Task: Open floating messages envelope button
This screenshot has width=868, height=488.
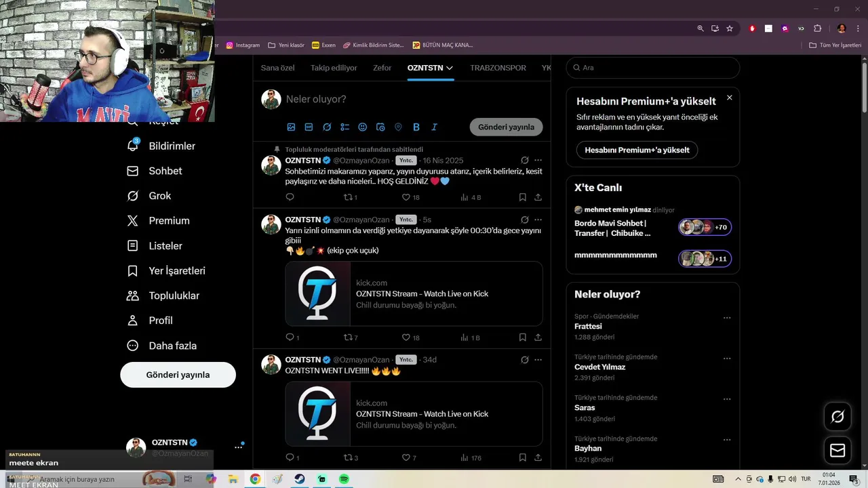Action: tap(837, 451)
